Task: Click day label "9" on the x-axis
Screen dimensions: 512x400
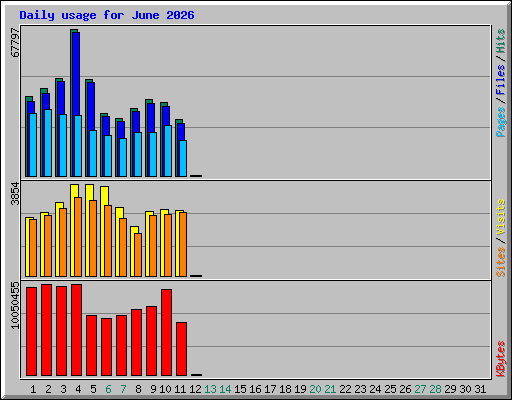Action: click(x=153, y=389)
